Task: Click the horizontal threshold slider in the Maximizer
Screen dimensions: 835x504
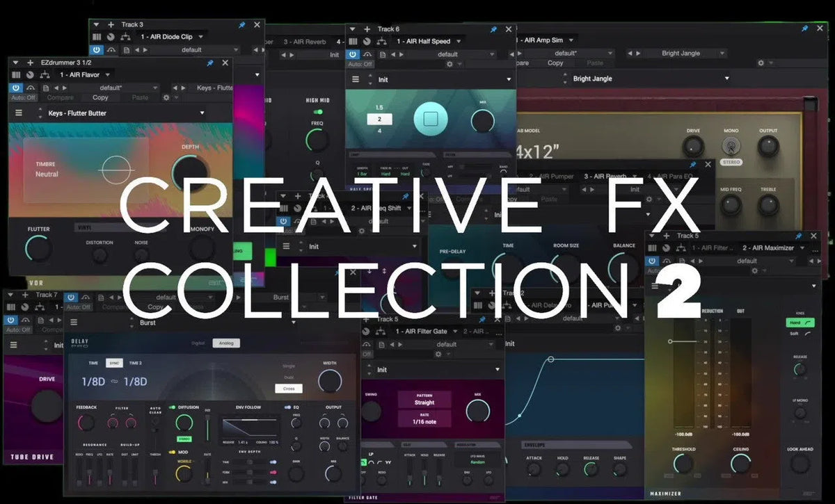Action: tap(670, 341)
